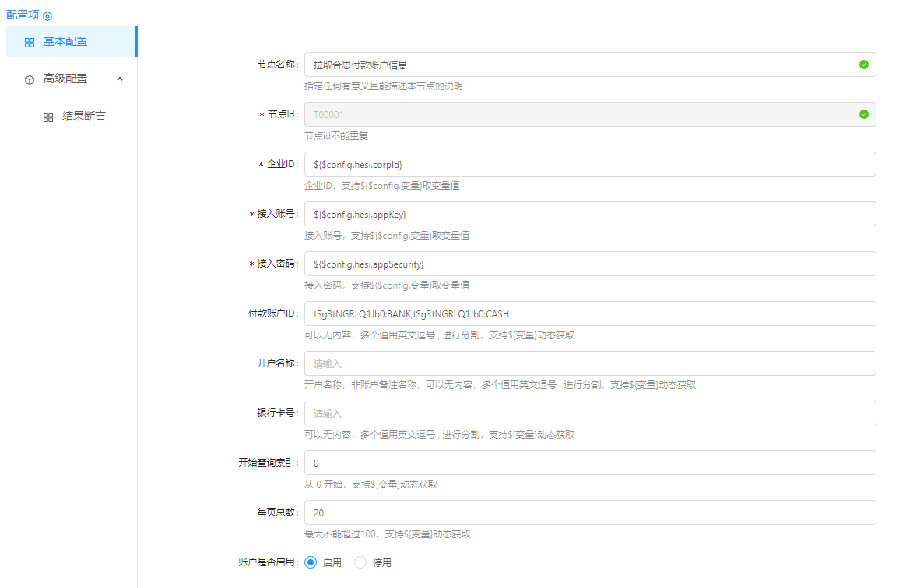Image resolution: width=906 pixels, height=588 pixels.
Task: Collapse the 高级配置 menu chevron
Action: [120, 79]
